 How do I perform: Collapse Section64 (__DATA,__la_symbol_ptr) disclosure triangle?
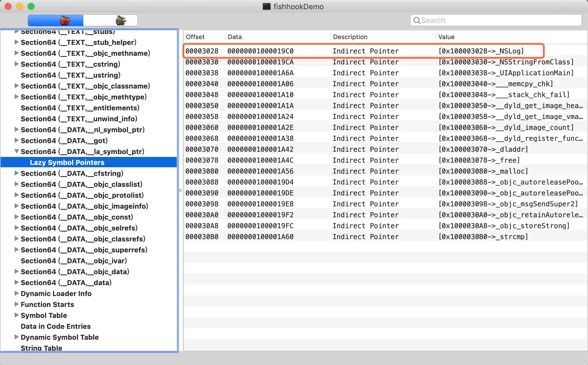[17, 151]
